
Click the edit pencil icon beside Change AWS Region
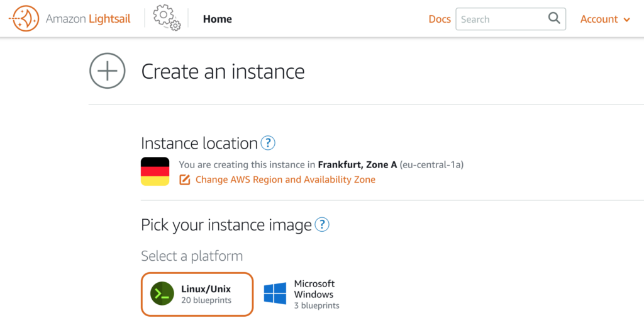185,180
